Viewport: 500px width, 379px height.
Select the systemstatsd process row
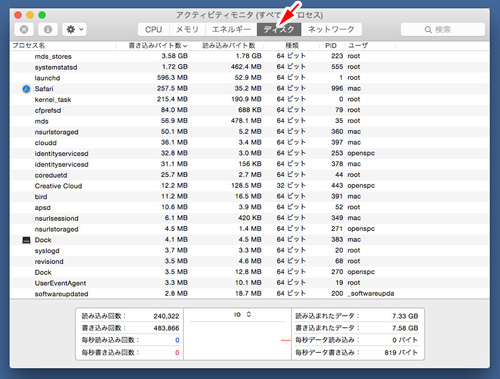pyautogui.click(x=249, y=67)
